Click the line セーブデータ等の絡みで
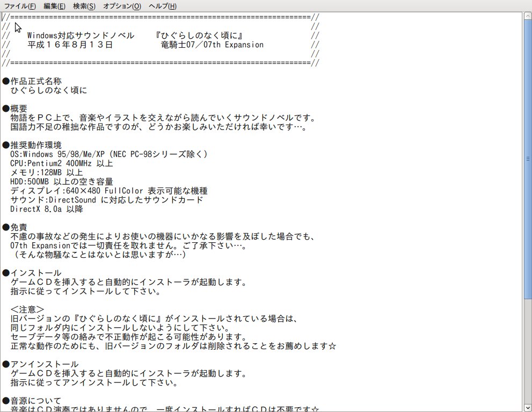 [129, 337]
